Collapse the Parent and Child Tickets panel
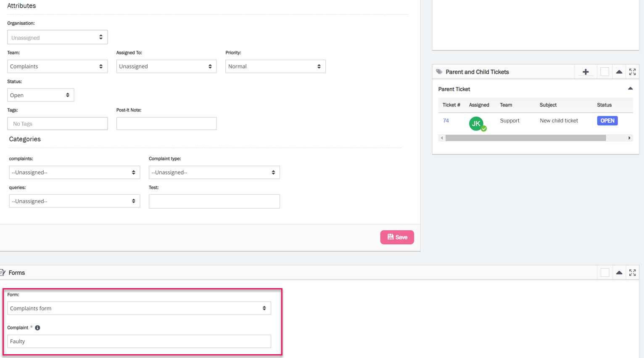The image size is (644, 358). (619, 72)
